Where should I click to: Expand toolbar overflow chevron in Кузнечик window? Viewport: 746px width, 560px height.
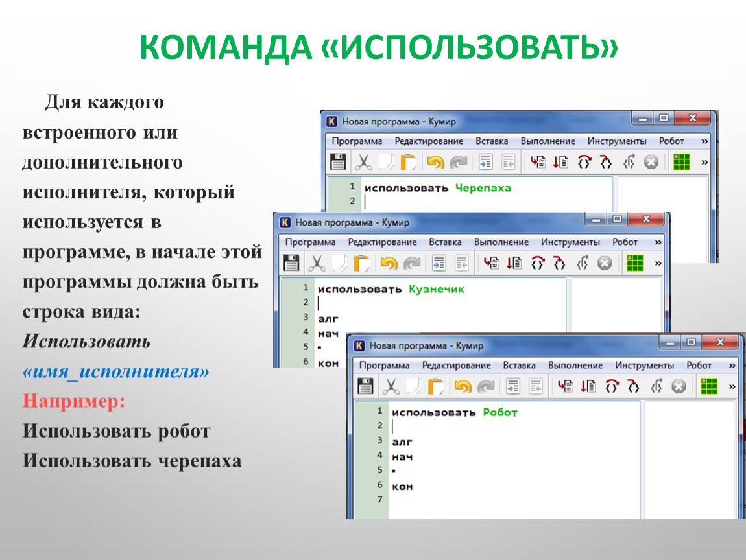[658, 263]
